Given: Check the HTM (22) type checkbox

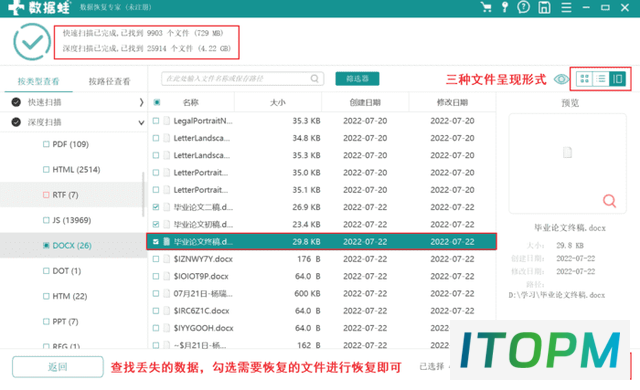Looking at the screenshot, I should [x=46, y=296].
